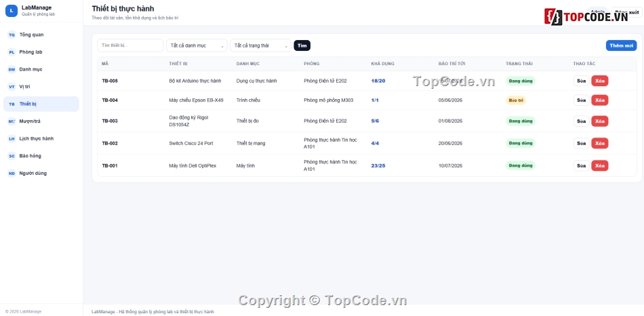Click Phòng mô phỏng M303 cell
Viewport: 644px width, 316px height.
329,100
